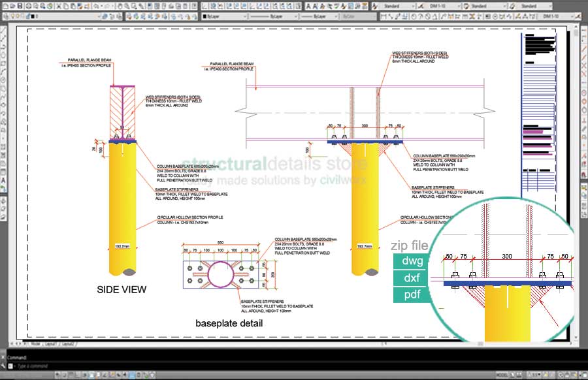Viewport: 588px width, 380px height.
Task: Select the Circle tool in the Draw toolbar
Action: [x=3, y=80]
